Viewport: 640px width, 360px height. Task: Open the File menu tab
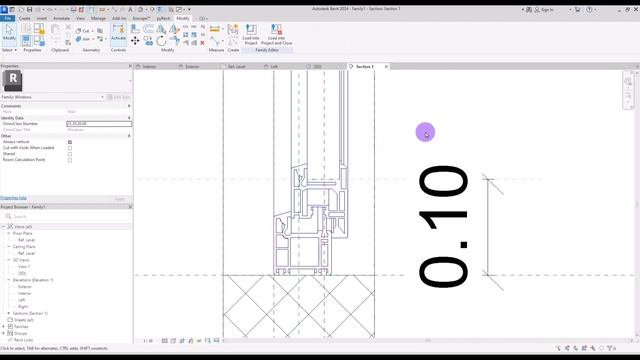coord(7,18)
